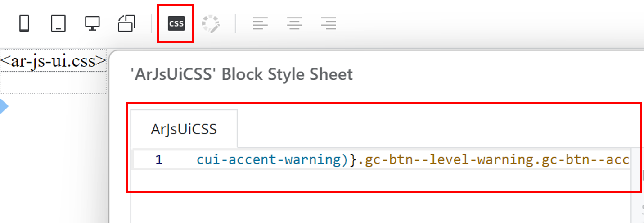Align content to the right
The height and width of the screenshot is (223, 644).
[329, 23]
